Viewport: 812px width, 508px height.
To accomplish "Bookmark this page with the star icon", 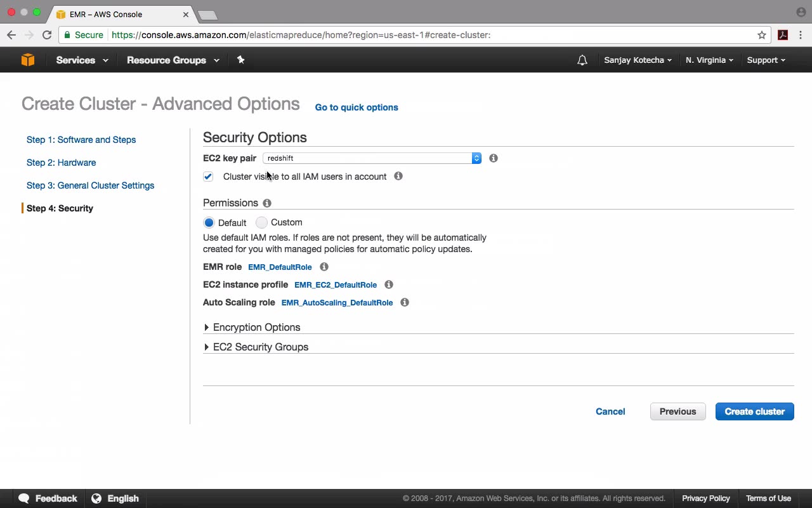I will tap(762, 35).
